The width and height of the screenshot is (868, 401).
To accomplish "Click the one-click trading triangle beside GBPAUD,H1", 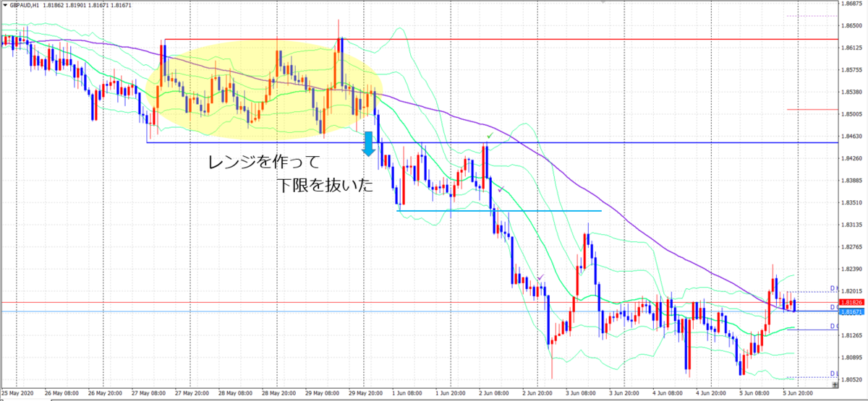I will coord(4,4).
